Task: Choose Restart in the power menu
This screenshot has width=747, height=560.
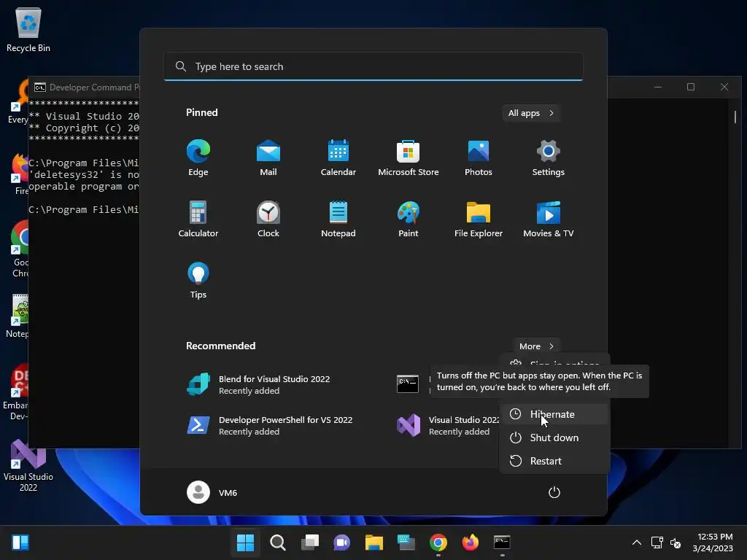Action: click(x=554, y=461)
